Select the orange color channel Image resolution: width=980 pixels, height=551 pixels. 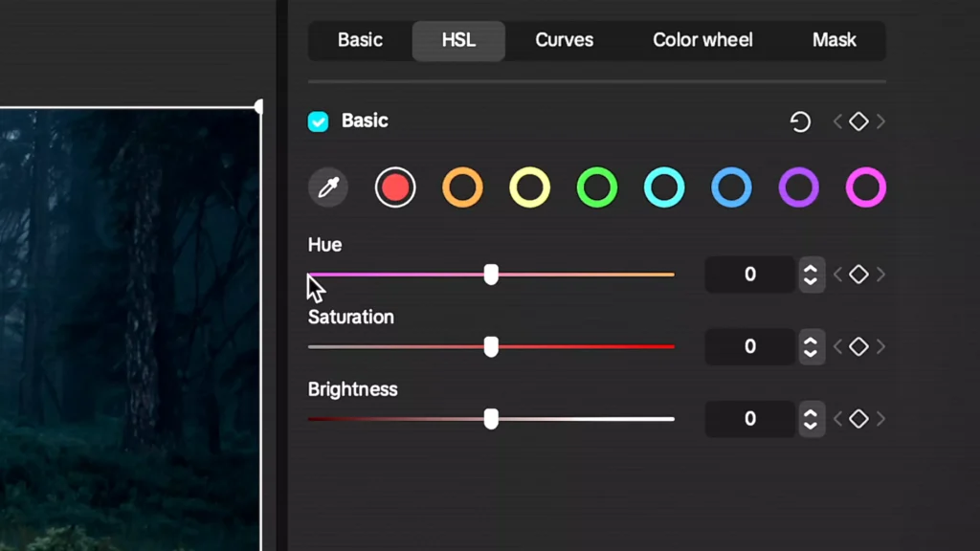pyautogui.click(x=462, y=187)
